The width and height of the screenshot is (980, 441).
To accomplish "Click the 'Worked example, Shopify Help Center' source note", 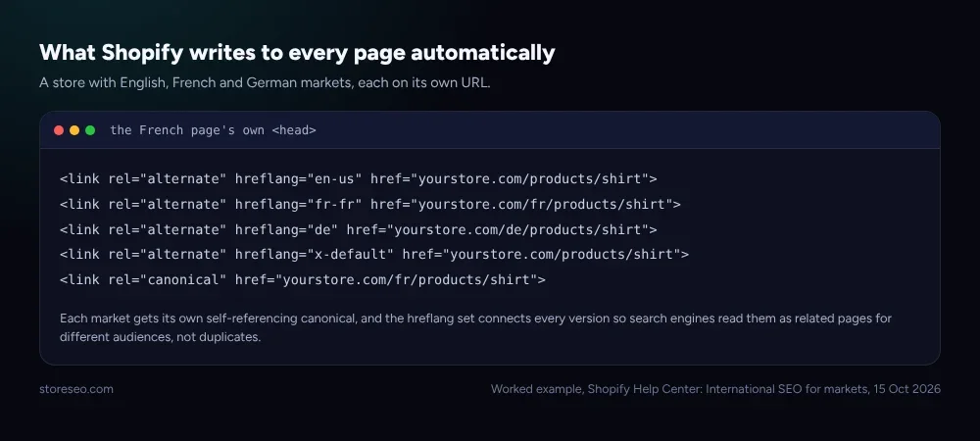I will point(715,389).
